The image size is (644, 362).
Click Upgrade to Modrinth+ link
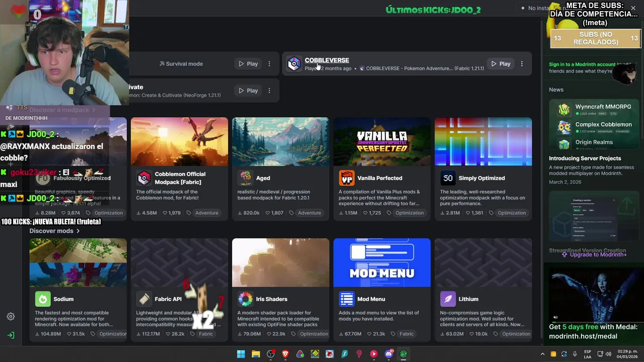594,254
